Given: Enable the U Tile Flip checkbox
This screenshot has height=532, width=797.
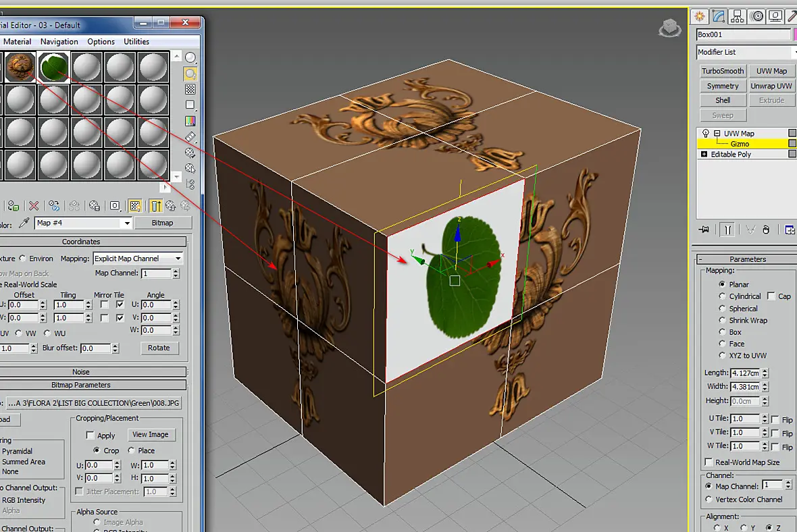Looking at the screenshot, I should click(x=775, y=420).
